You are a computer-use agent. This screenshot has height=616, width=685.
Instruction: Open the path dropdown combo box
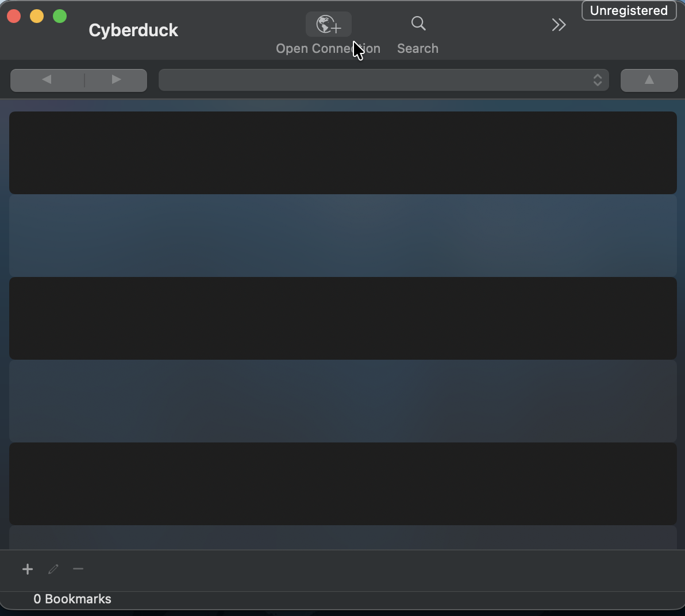point(383,80)
